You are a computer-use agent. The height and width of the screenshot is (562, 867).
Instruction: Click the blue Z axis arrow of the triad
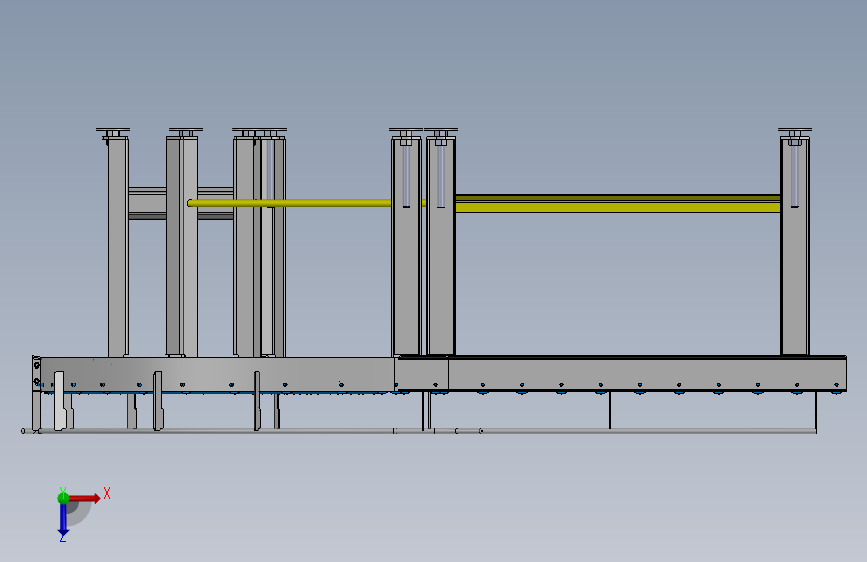[x=63, y=520]
